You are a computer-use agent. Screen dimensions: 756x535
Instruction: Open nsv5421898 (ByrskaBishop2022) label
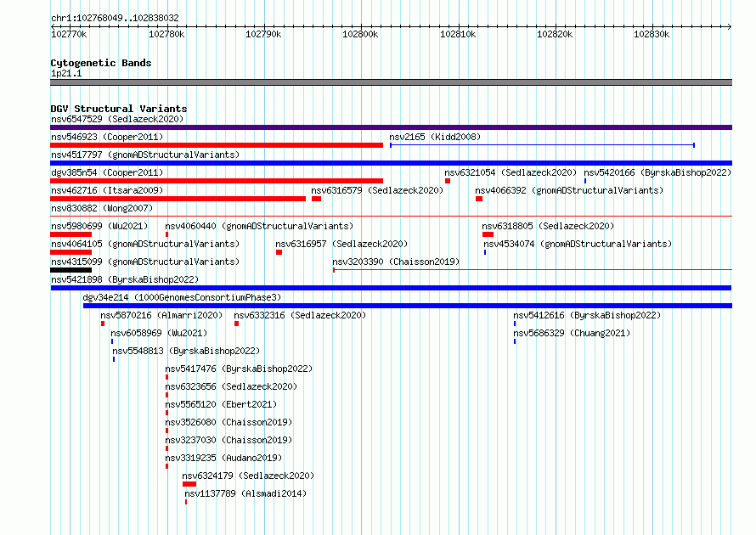125,279
